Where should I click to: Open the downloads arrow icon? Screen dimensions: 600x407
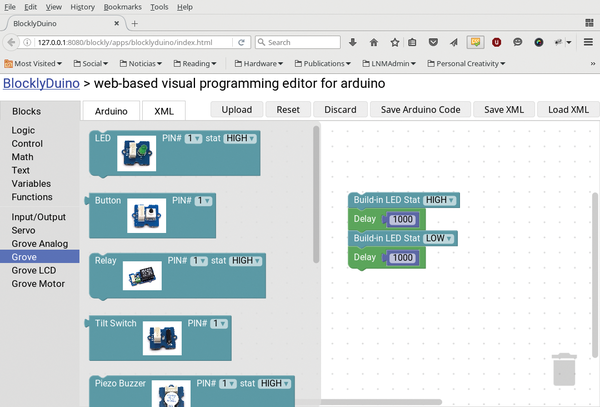353,42
